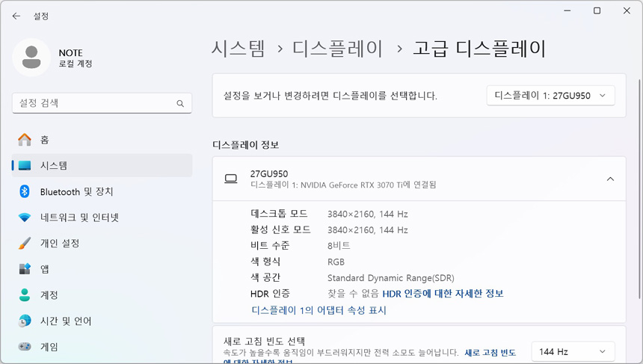Go to 디스플레이 in the breadcrumb
643x364 pixels.
(337, 49)
